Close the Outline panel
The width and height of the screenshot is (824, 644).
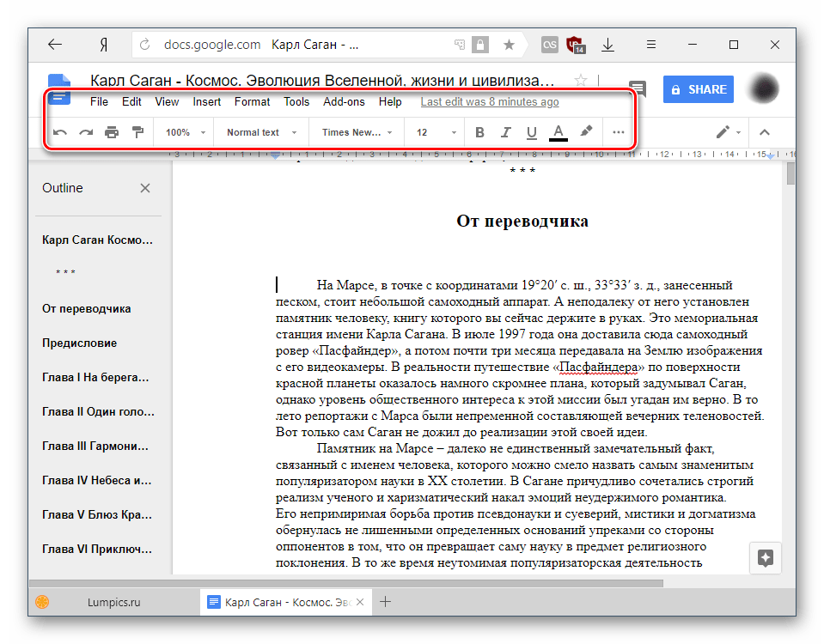tap(145, 188)
